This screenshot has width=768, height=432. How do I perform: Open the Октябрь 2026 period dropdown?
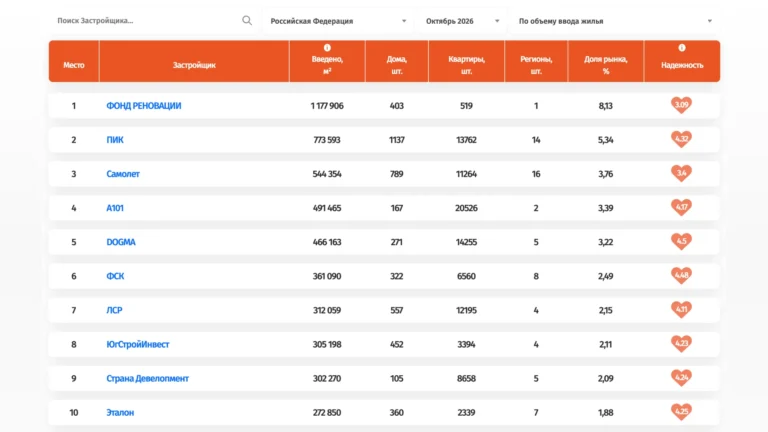point(462,21)
